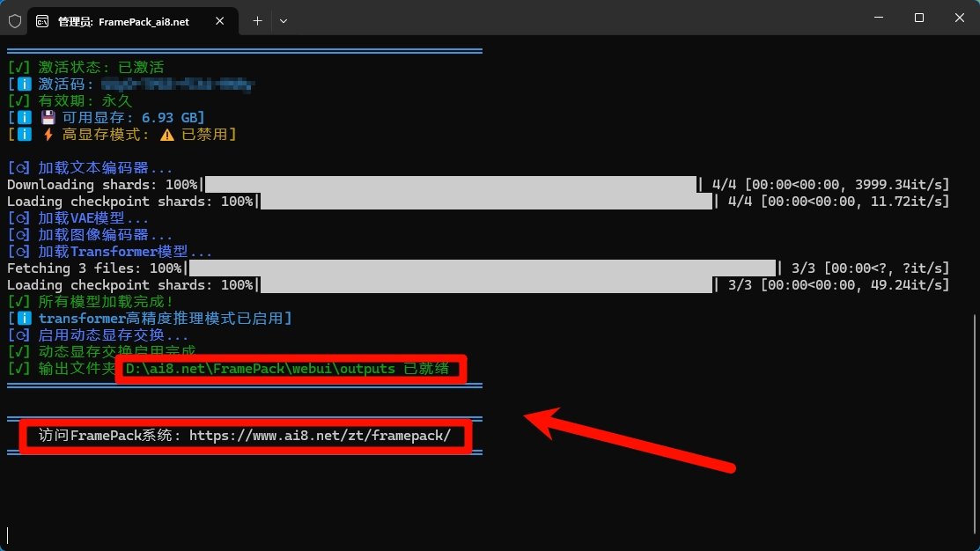Open a new terminal tab
Screen dimensions: 980x551
tap(257, 21)
